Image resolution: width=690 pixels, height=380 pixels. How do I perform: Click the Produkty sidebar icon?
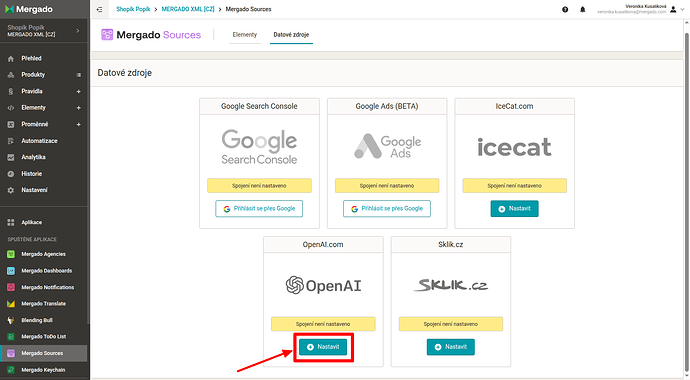11,75
